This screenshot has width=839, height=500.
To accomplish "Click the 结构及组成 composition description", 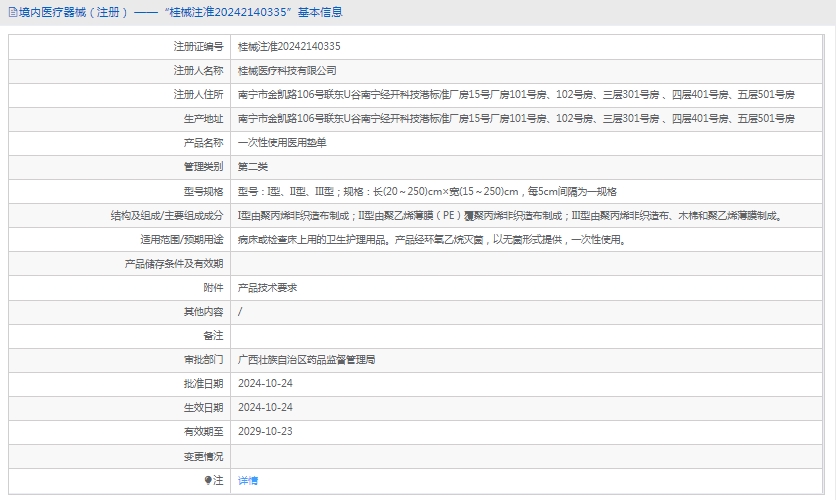I will point(509,215).
